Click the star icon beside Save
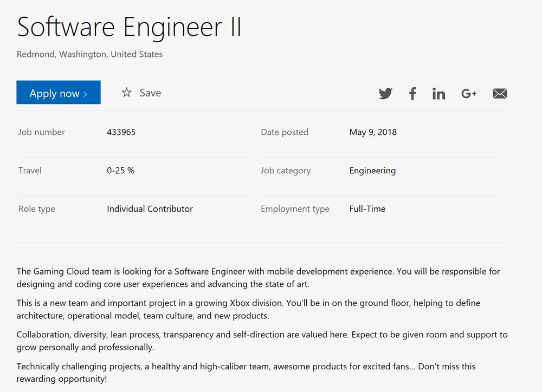Image resolution: width=542 pixels, height=392 pixels. click(126, 93)
